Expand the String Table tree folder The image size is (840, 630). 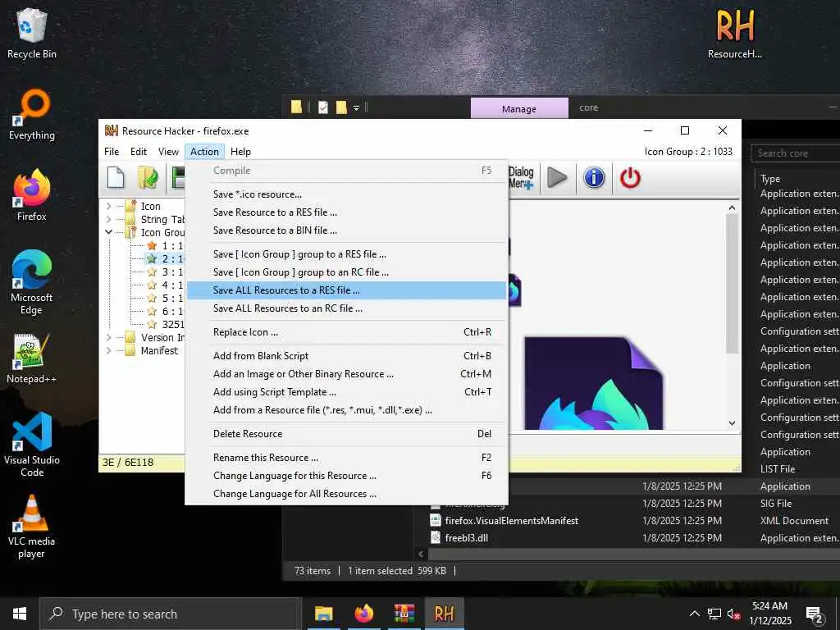(109, 219)
